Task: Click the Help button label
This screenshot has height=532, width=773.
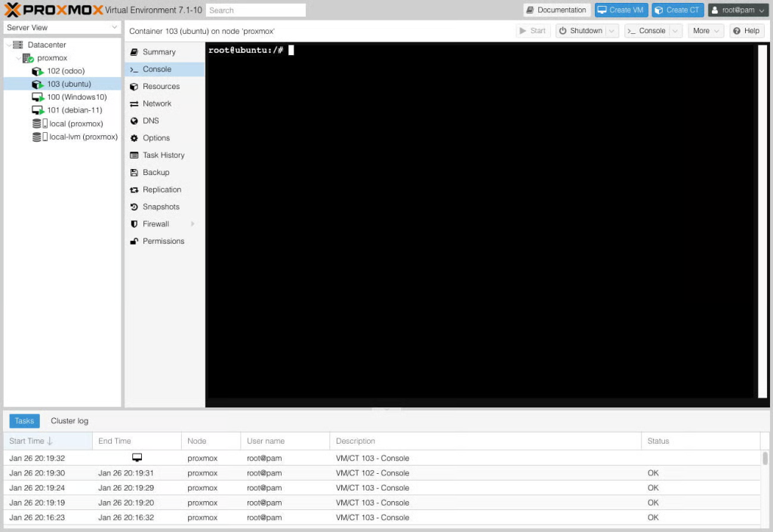Action: tap(751, 30)
